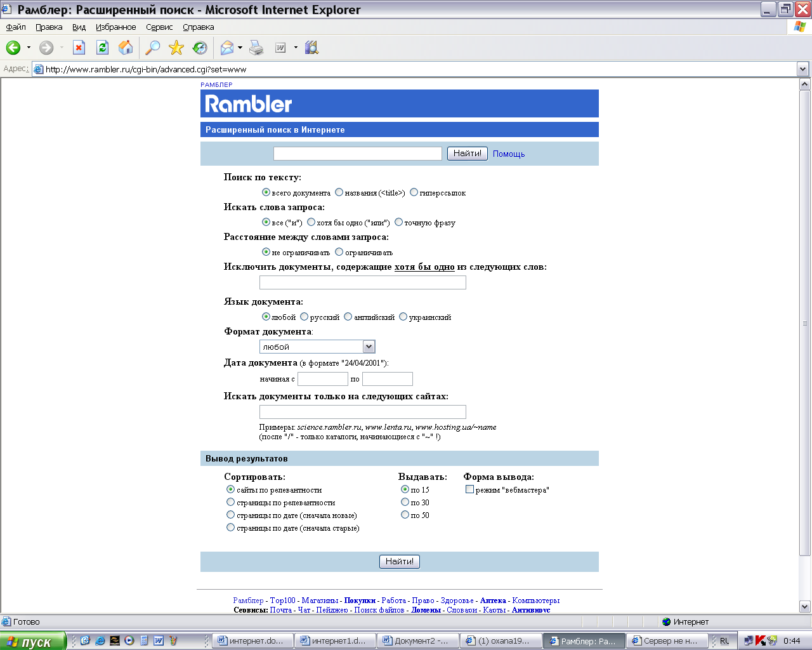Open Аптека footer link
This screenshot has height=650, width=812.
pyautogui.click(x=493, y=600)
